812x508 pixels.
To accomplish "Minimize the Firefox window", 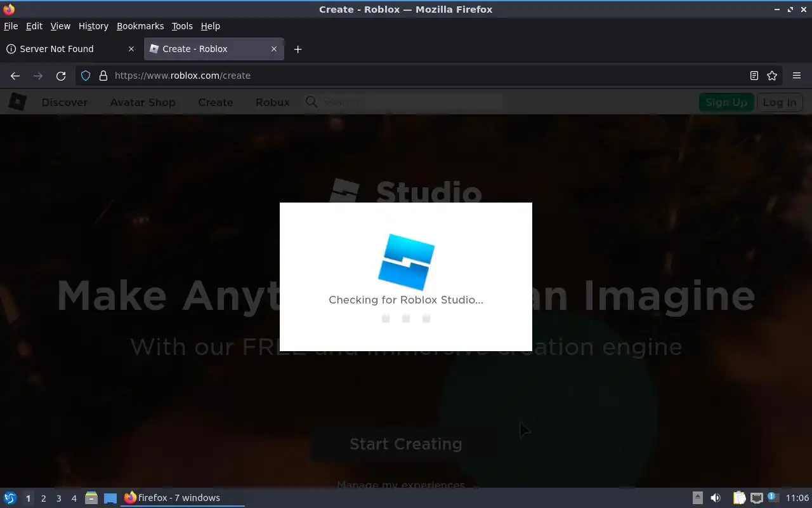I will 777,10.
